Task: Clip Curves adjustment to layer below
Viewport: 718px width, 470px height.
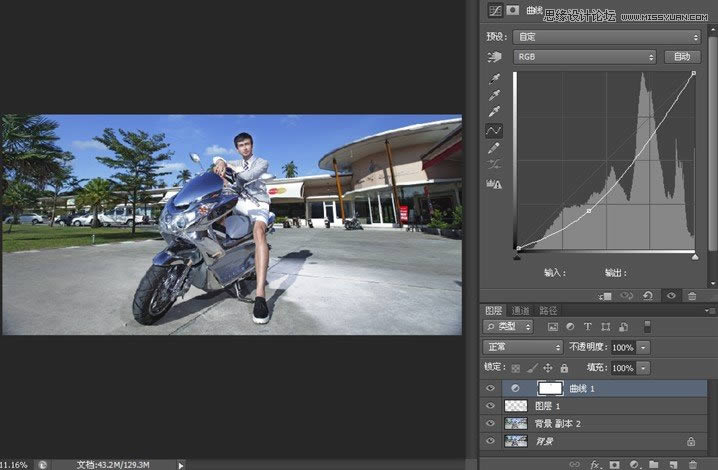Action: [605, 296]
